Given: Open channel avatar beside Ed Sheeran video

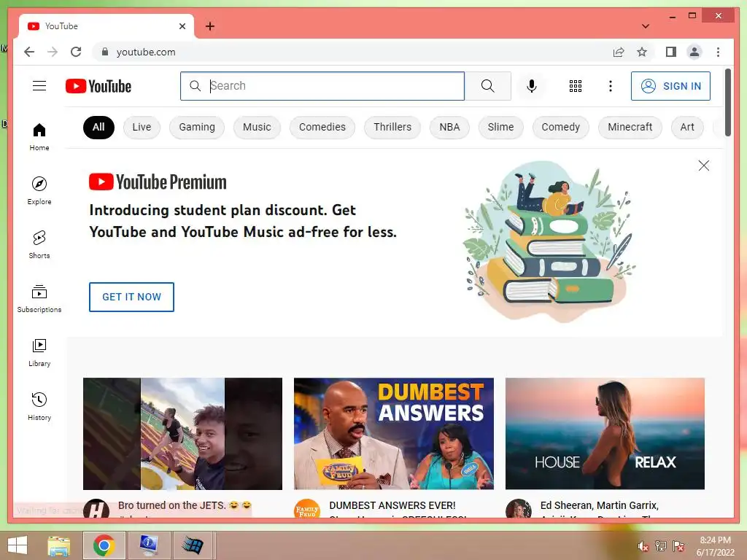Looking at the screenshot, I should [519, 508].
